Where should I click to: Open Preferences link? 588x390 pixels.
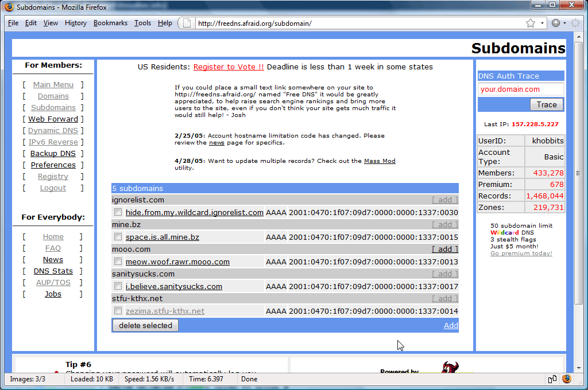click(53, 165)
